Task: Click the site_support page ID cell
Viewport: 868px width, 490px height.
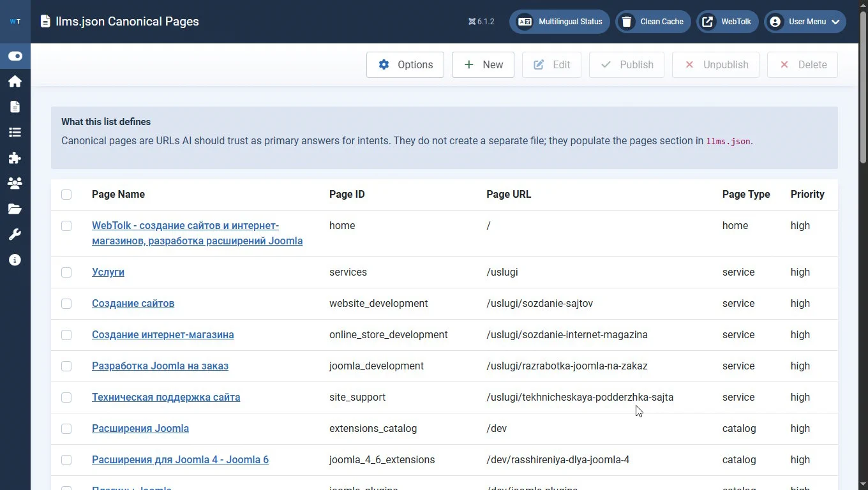Action: [357, 397]
